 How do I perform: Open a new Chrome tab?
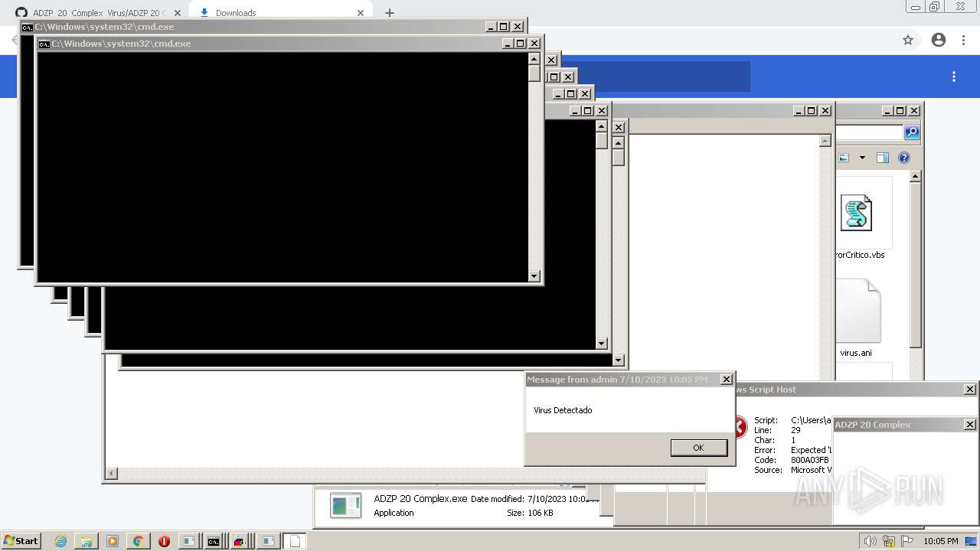pos(389,13)
